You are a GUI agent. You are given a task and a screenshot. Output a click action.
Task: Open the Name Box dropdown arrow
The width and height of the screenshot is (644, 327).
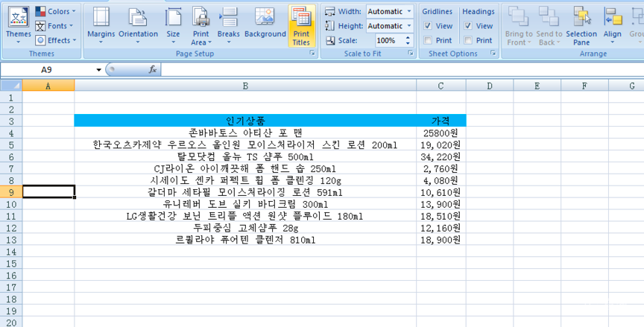98,70
